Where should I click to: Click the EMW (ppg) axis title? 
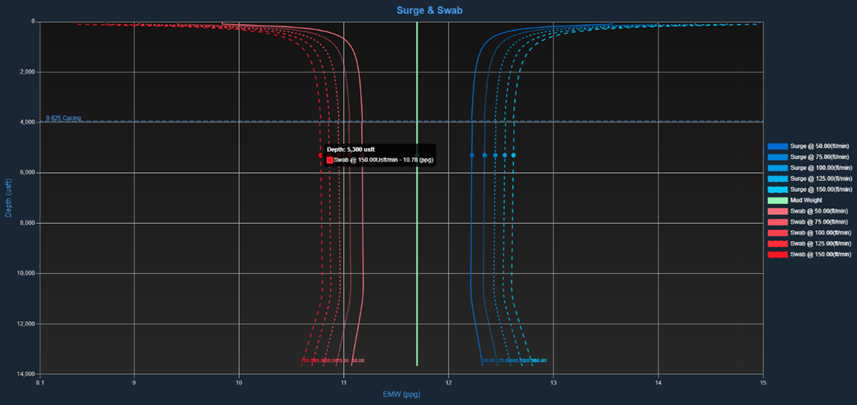[x=400, y=396]
